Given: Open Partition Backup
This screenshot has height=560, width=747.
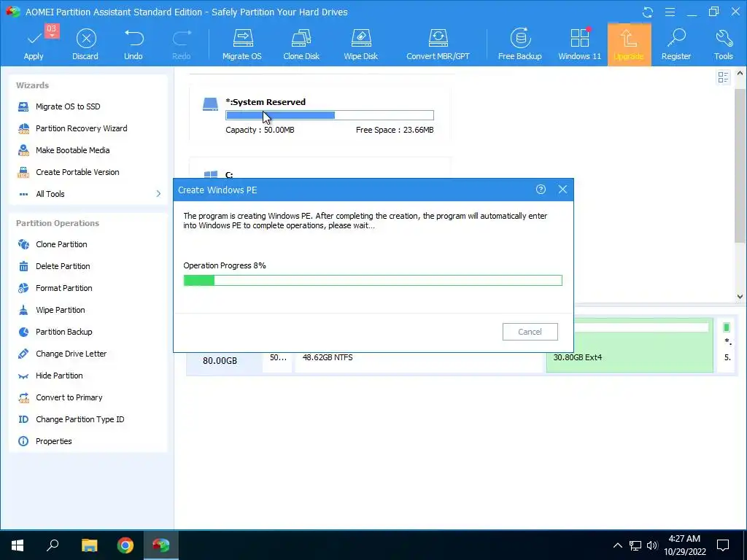Looking at the screenshot, I should point(55,332).
